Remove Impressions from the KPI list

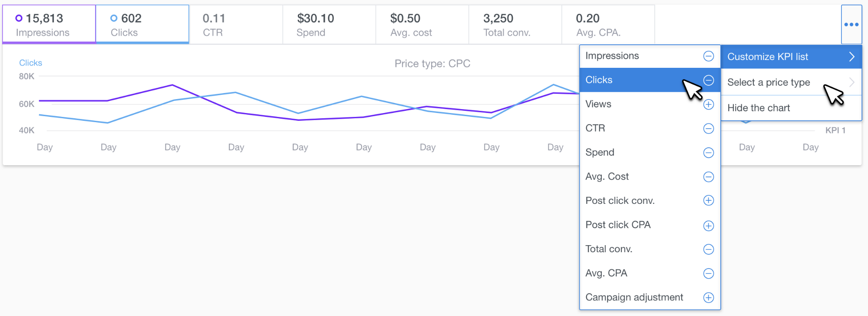[x=708, y=56]
